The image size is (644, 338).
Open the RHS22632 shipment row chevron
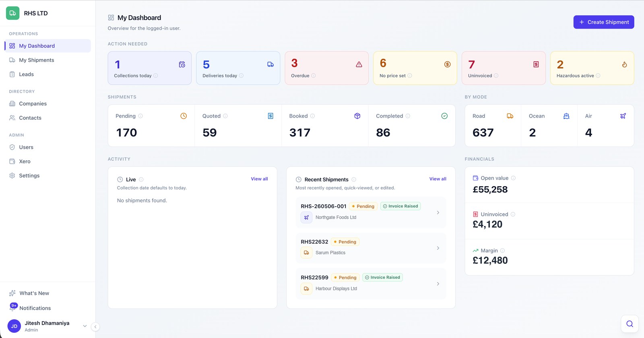click(438, 248)
